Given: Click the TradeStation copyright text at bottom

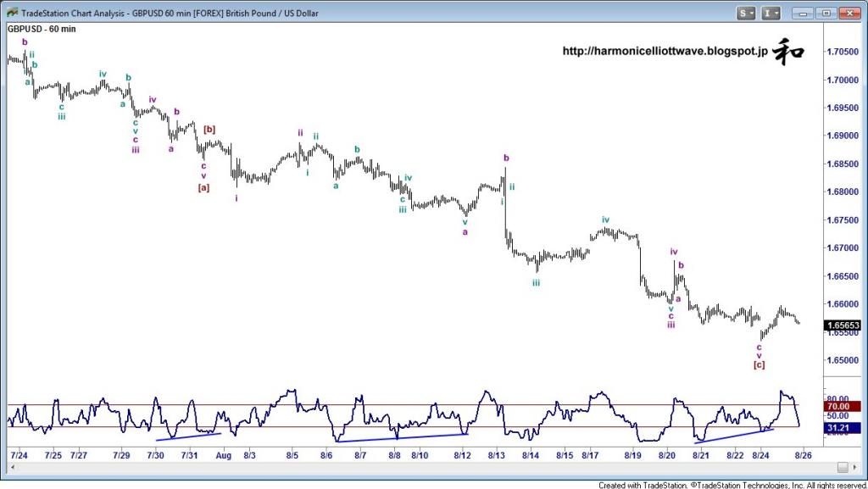Looking at the screenshot, I should (x=732, y=485).
